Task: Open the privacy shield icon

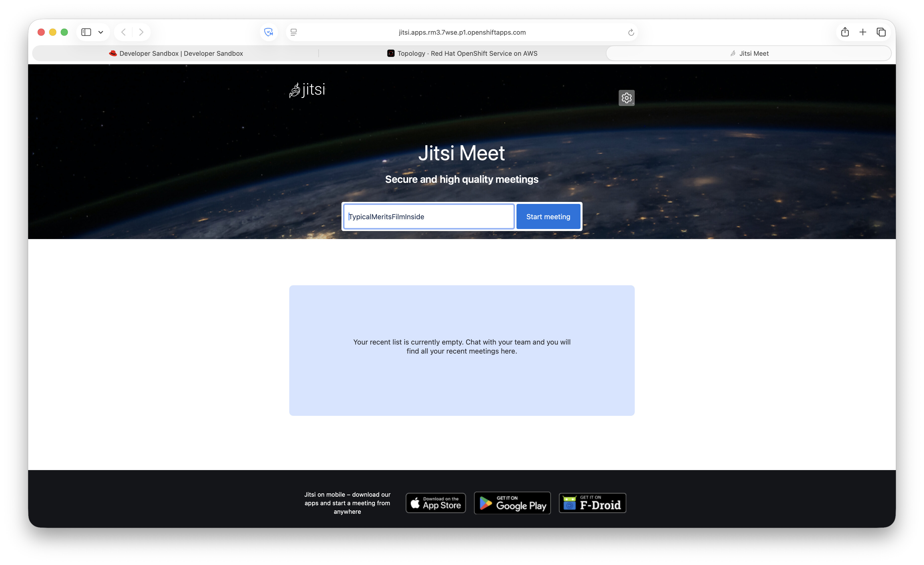Action: (x=268, y=32)
